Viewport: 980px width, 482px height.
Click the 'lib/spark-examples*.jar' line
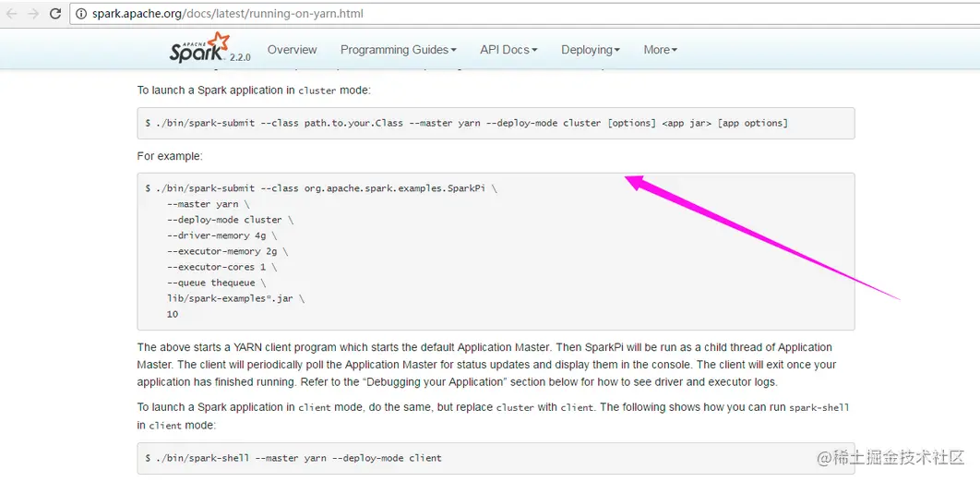(x=235, y=298)
